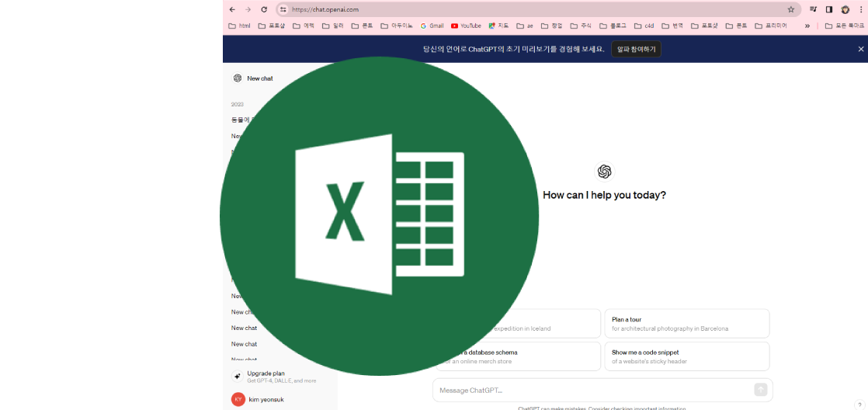Go back with the browser back arrow
Viewport: 868px width, 410px height.
tap(232, 9)
